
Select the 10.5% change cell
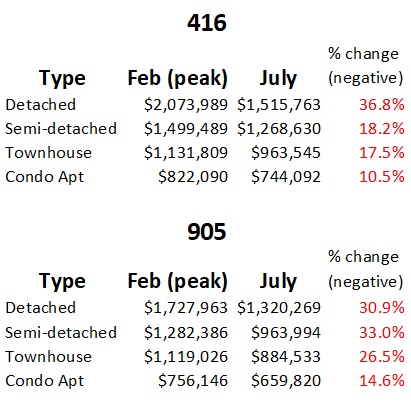pyautogui.click(x=382, y=177)
